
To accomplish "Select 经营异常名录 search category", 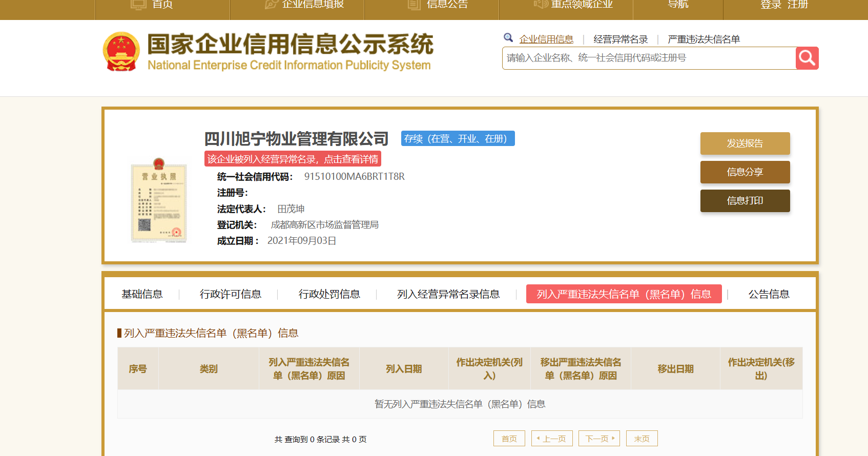I will [x=621, y=39].
